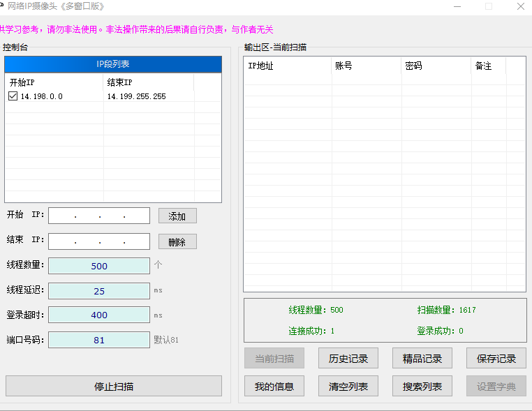Uncheck the 14.198.0.0 IP range checkbox
The height and width of the screenshot is (411, 532).
tap(13, 96)
